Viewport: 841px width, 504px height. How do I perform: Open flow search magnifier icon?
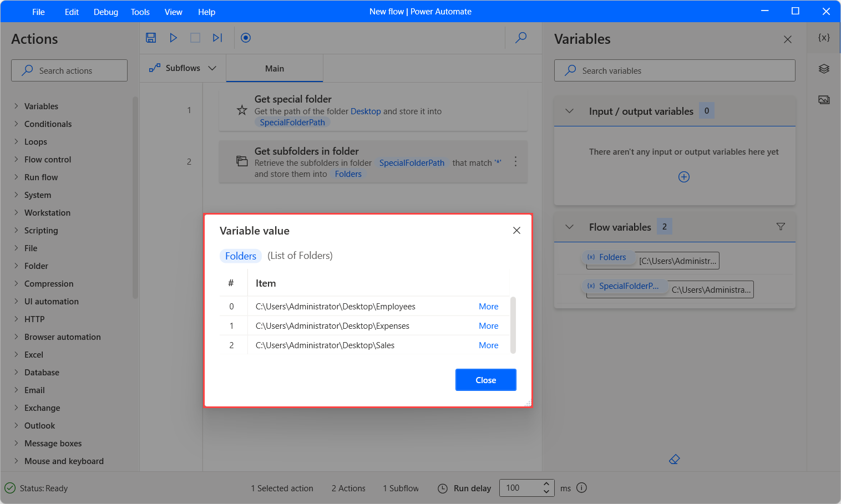(521, 38)
